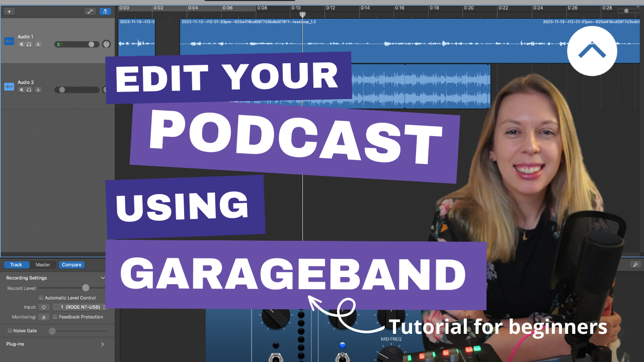Adjust the Audio 1 volume slider
Viewport: 644px width, 362px height.
[76, 44]
